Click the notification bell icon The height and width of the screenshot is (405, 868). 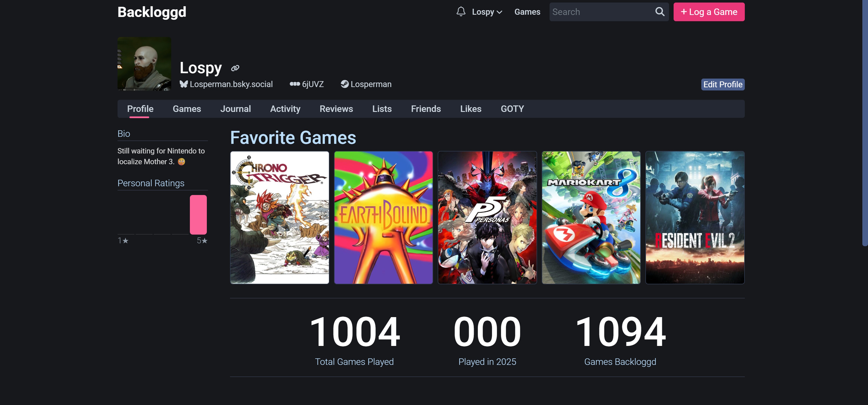coord(461,12)
